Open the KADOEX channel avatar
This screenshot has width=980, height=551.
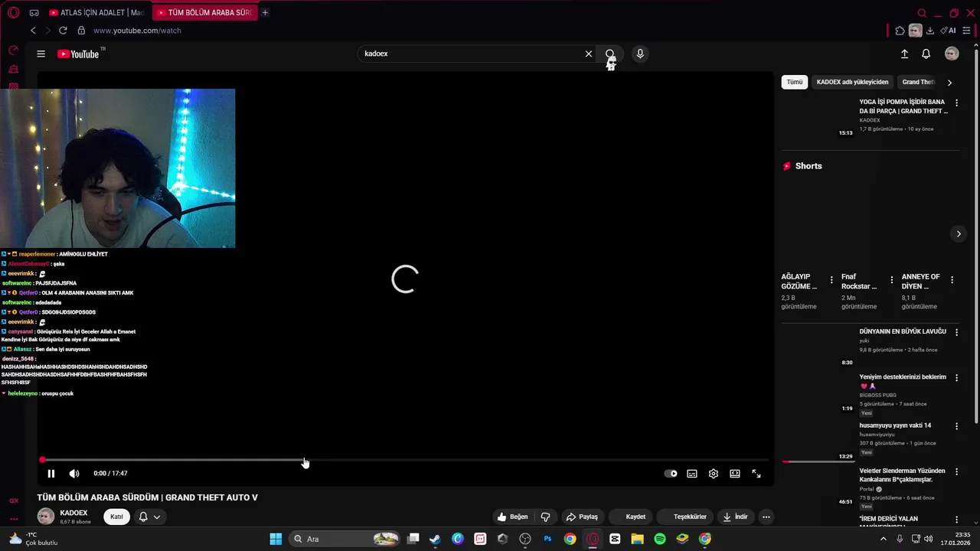[x=46, y=517]
